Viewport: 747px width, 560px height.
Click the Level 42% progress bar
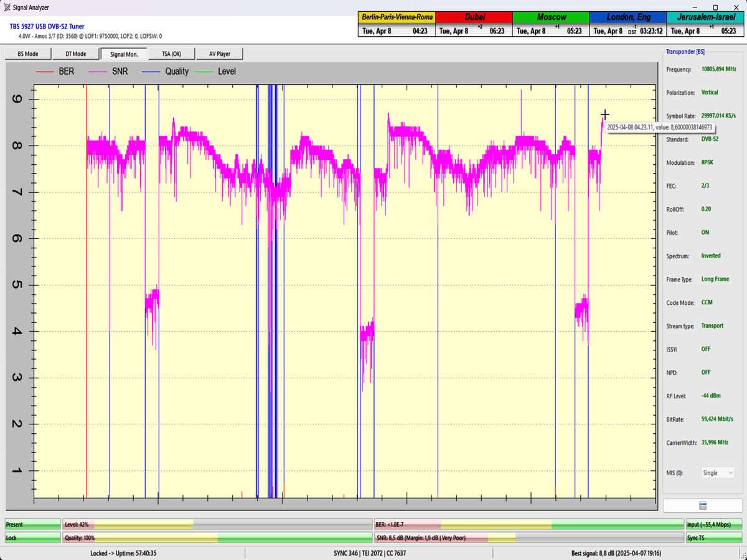click(x=217, y=525)
